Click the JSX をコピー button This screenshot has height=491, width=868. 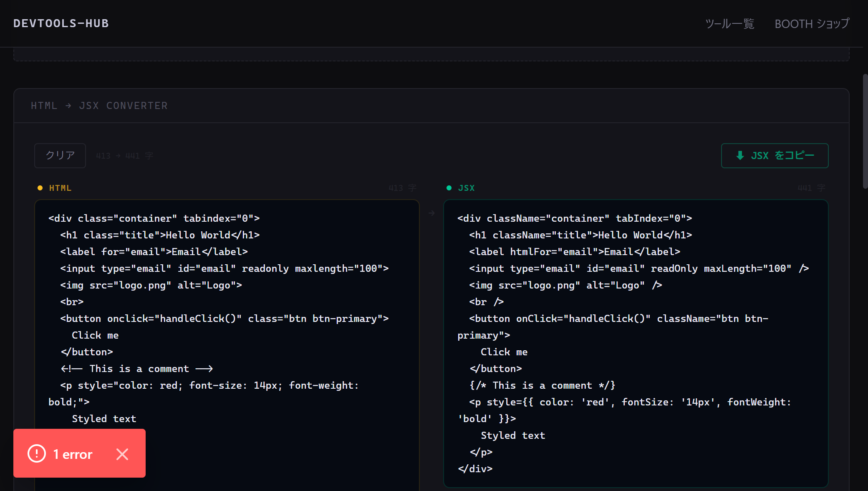(x=775, y=156)
